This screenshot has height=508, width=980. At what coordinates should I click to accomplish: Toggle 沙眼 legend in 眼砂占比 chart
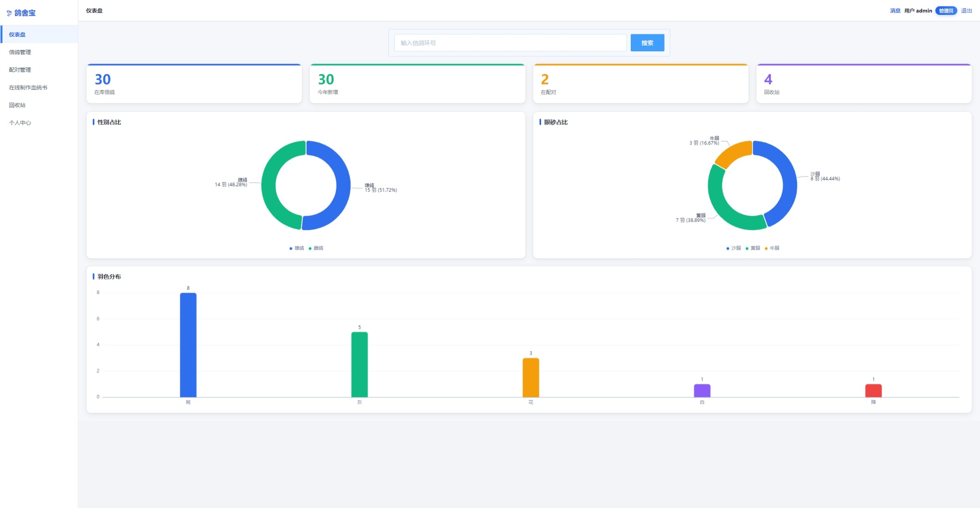click(734, 248)
